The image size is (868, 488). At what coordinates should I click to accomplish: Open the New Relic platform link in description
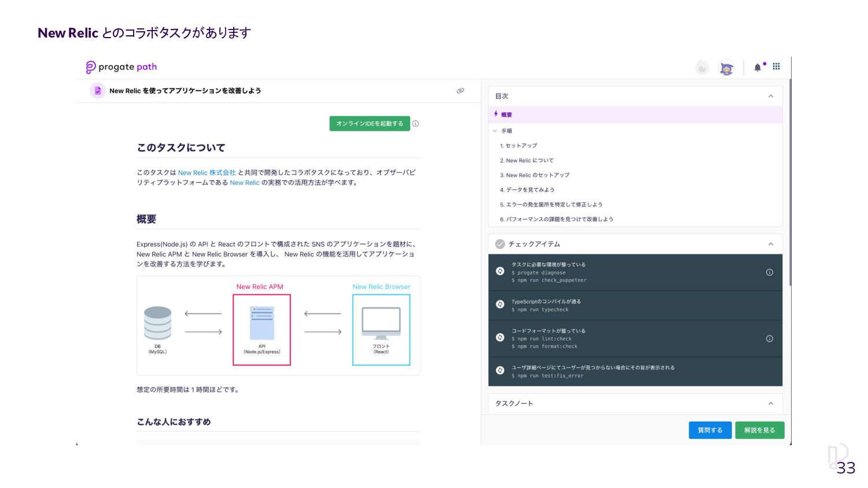coord(245,183)
